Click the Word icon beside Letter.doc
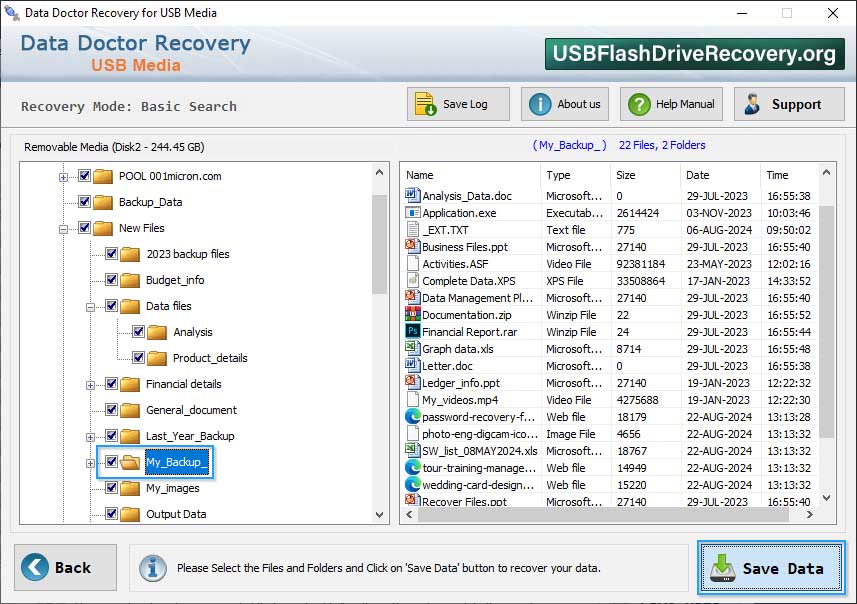 pyautogui.click(x=412, y=365)
